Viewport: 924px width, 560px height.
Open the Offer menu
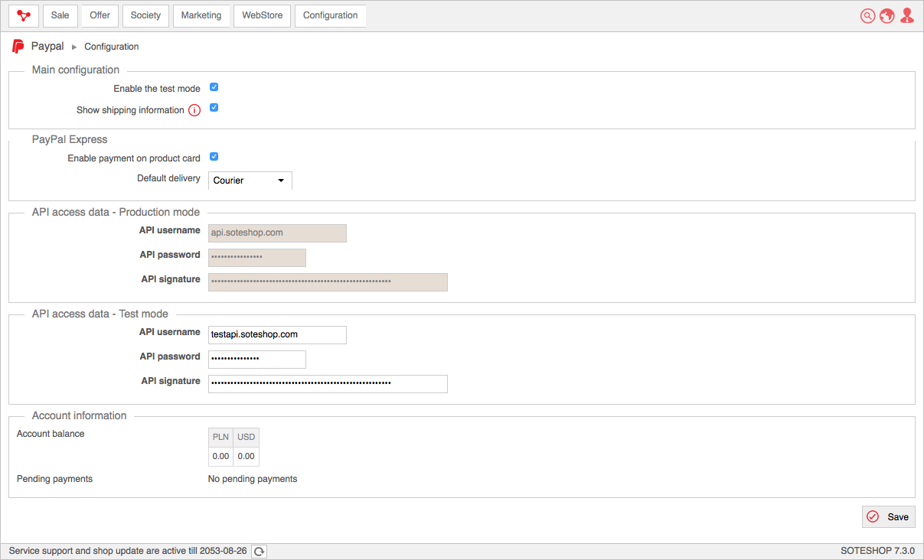100,15
